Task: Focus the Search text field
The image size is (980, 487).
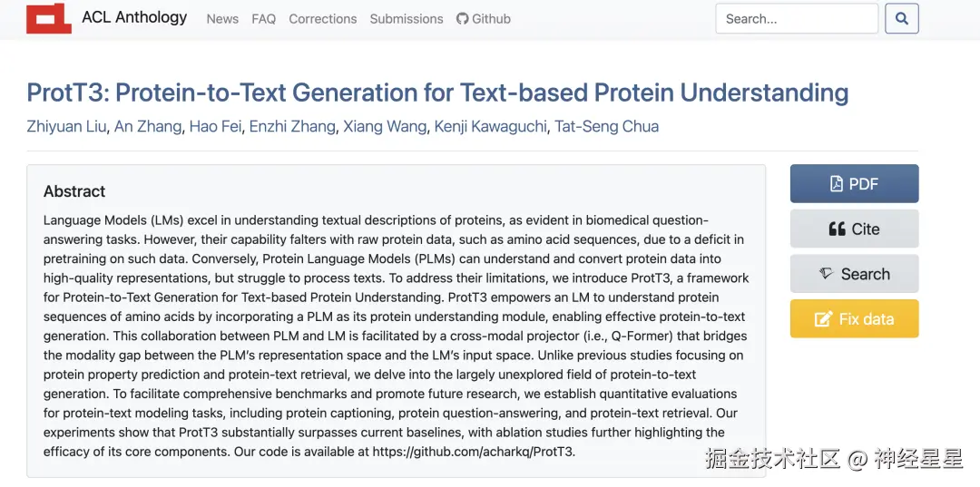Action: point(796,18)
